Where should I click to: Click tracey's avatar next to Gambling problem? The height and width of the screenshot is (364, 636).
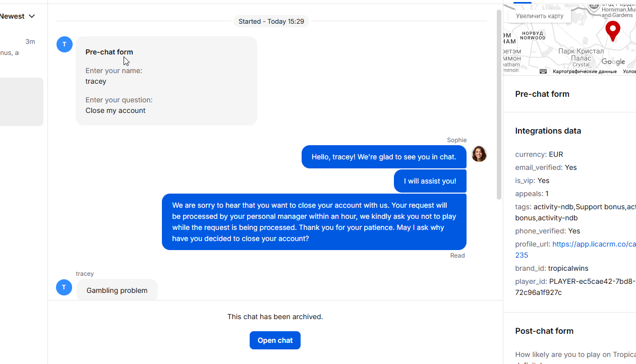click(x=64, y=287)
